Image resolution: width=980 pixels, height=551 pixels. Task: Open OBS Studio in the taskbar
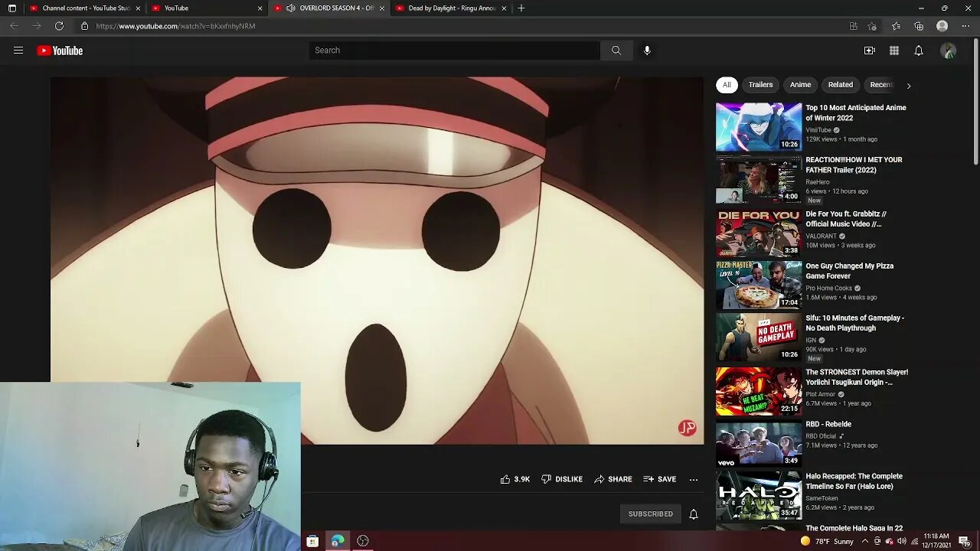click(363, 541)
